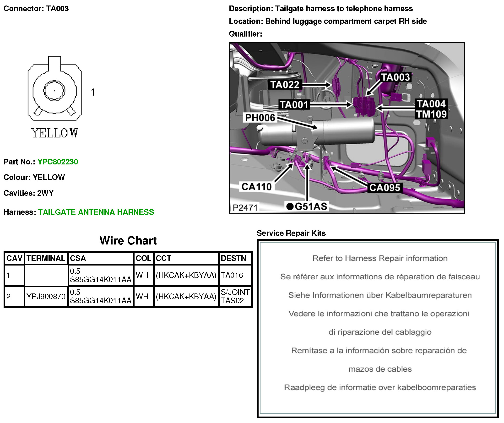Viewport: 504px width, 423px height.
Task: Click the S/JOINT TAS02 destination cell
Action: [x=235, y=297]
